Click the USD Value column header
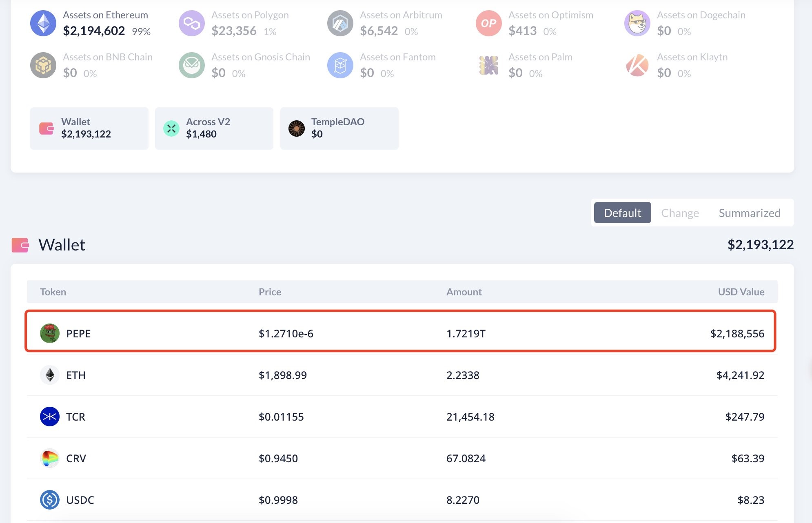 coord(741,292)
